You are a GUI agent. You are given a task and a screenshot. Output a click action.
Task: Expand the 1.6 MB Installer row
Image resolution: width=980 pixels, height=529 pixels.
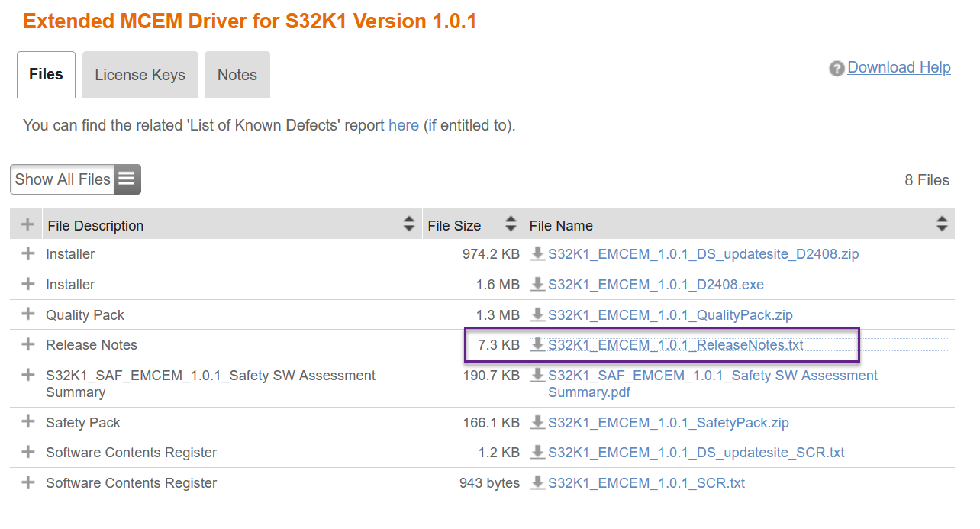click(28, 284)
